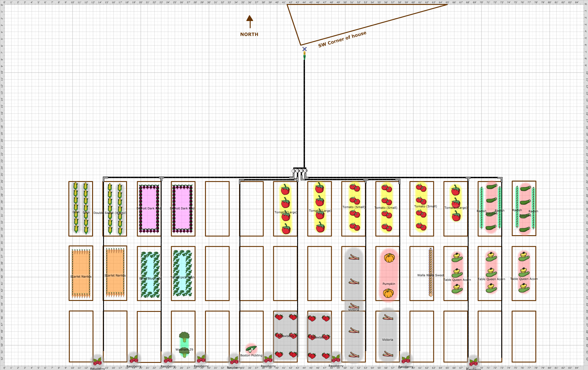Select the rightmost "Scarlet Nantes" label
The image size is (588, 370).
(115, 275)
